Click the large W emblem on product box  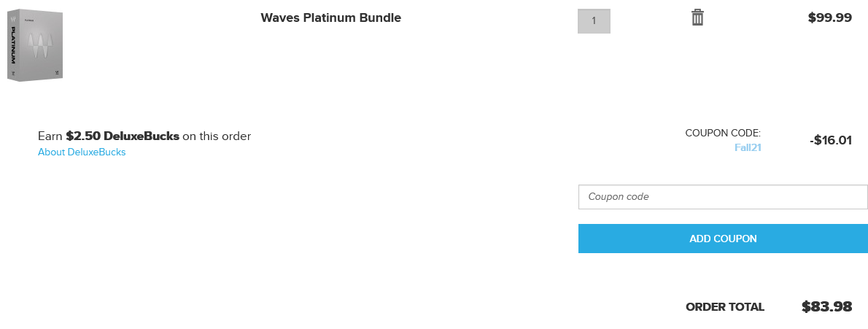point(42,47)
